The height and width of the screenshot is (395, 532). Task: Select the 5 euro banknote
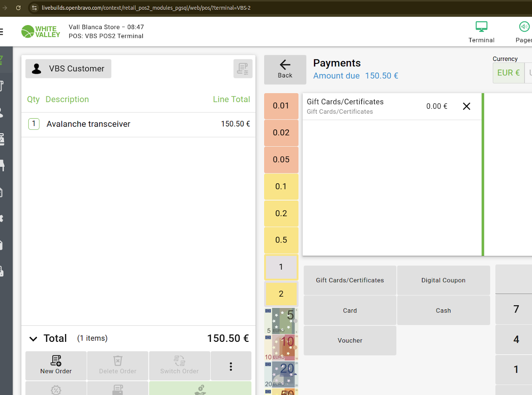pos(281,321)
